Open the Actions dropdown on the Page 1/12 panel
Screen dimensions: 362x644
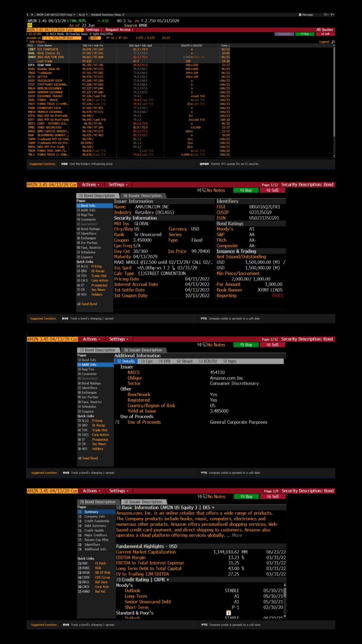pos(91,184)
